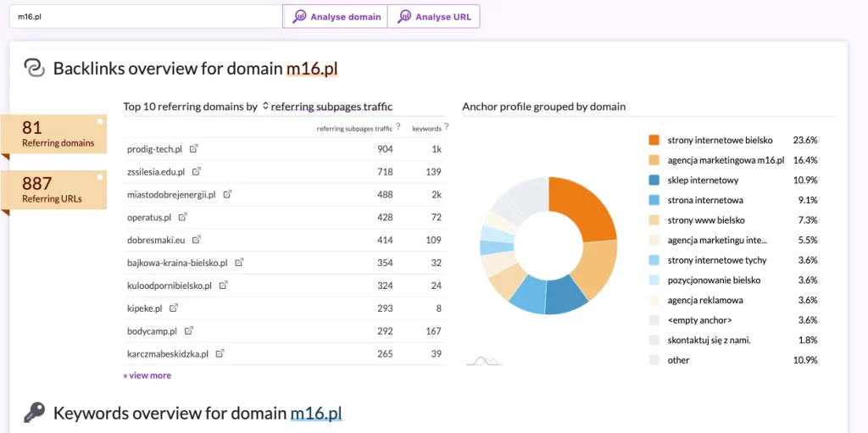Open the referring subpages traffic sort dropdown
The image size is (868, 433).
click(x=326, y=107)
